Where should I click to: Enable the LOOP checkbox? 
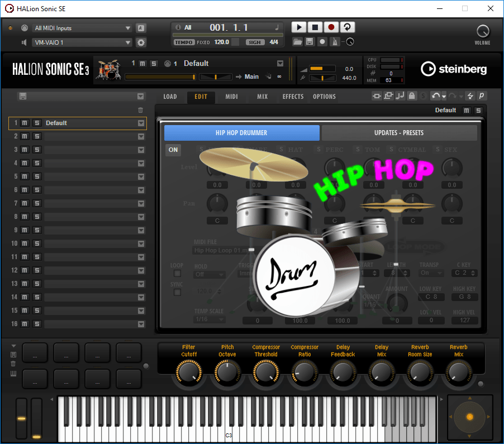(177, 273)
